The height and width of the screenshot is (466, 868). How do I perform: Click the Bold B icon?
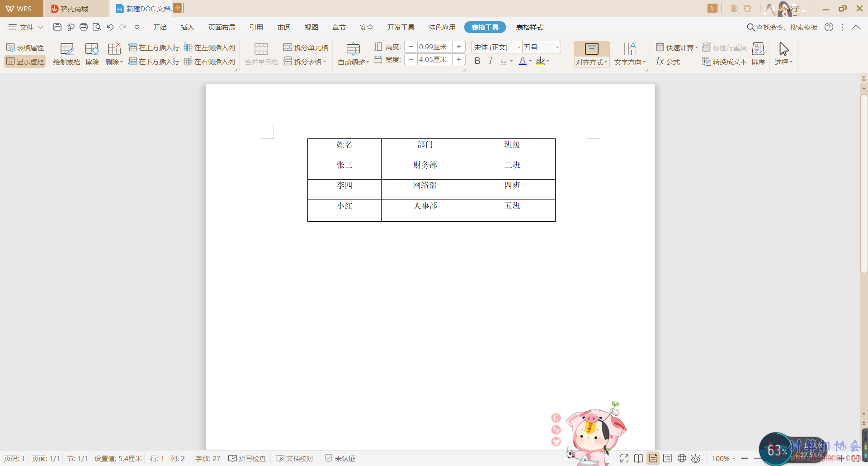click(477, 61)
